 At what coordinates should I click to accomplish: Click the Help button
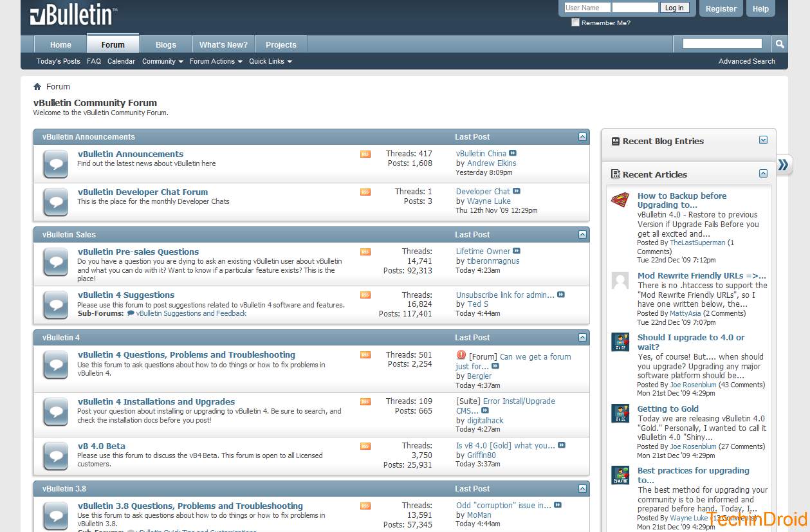tap(761, 9)
